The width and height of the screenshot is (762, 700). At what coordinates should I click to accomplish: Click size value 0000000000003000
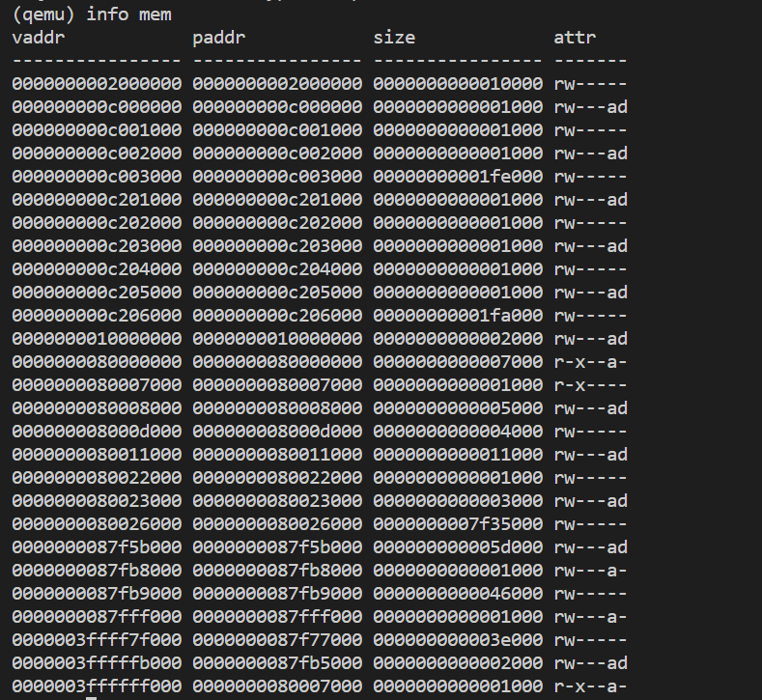click(458, 501)
